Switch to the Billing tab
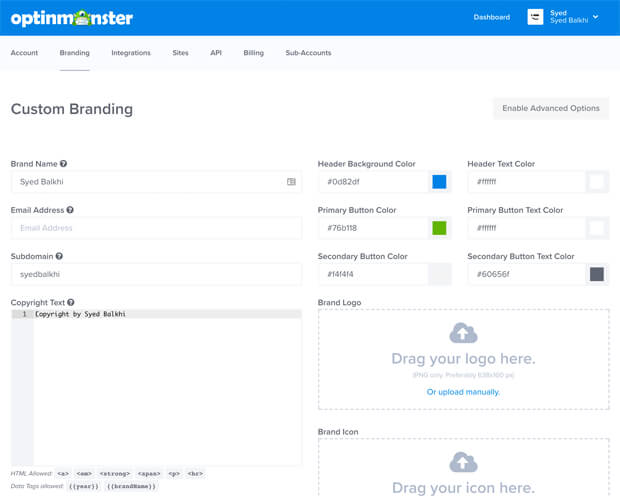This screenshot has height=496, width=620. pyautogui.click(x=253, y=53)
